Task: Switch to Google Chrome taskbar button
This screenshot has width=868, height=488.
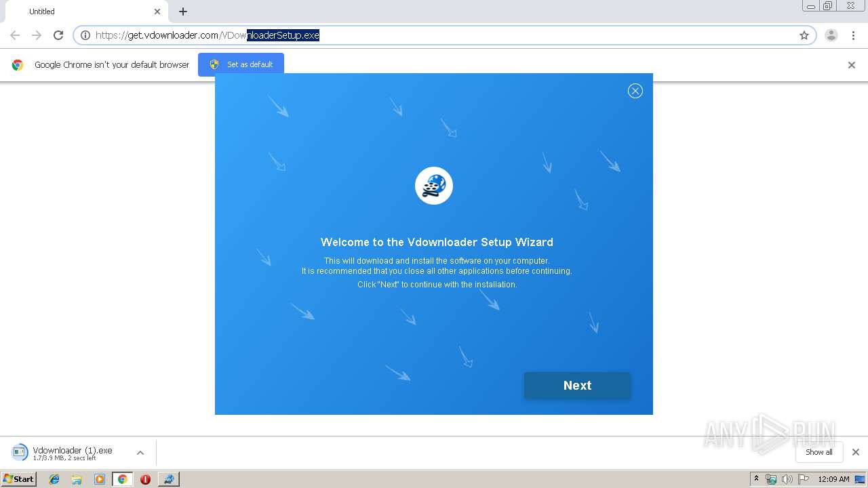Action: [x=122, y=479]
